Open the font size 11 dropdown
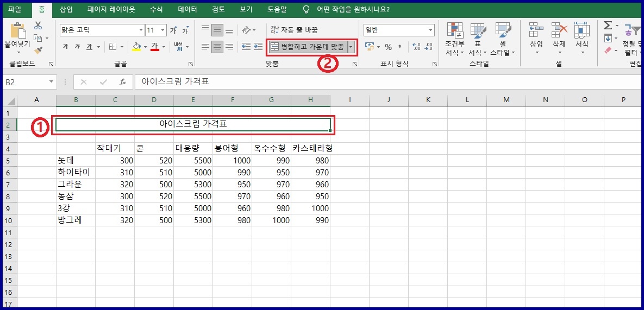The image size is (644, 310). coord(163,30)
